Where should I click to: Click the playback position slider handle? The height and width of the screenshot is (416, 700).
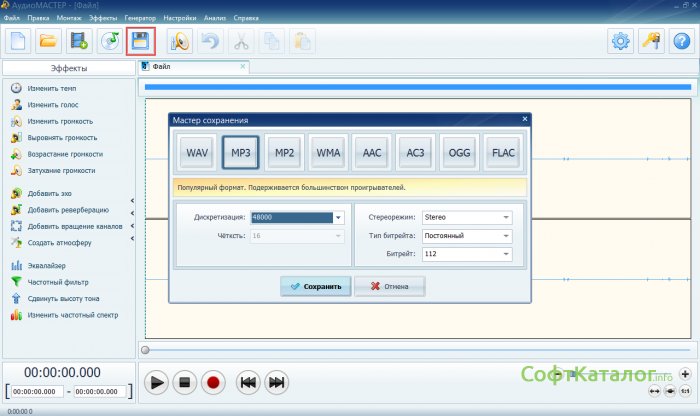(146, 350)
